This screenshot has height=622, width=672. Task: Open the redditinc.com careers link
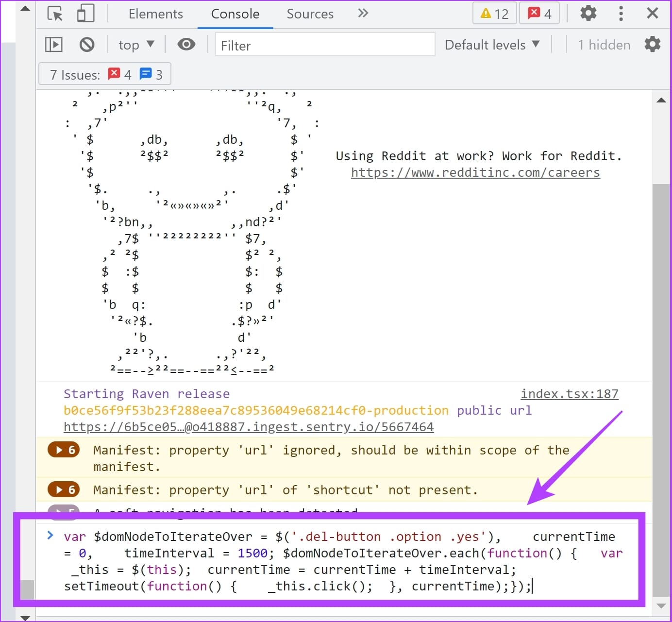coord(475,172)
